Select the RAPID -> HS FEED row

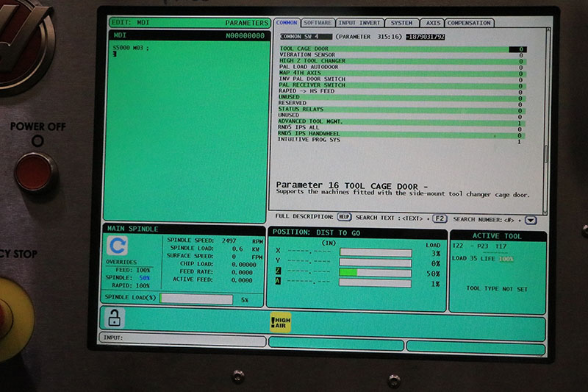click(x=401, y=91)
